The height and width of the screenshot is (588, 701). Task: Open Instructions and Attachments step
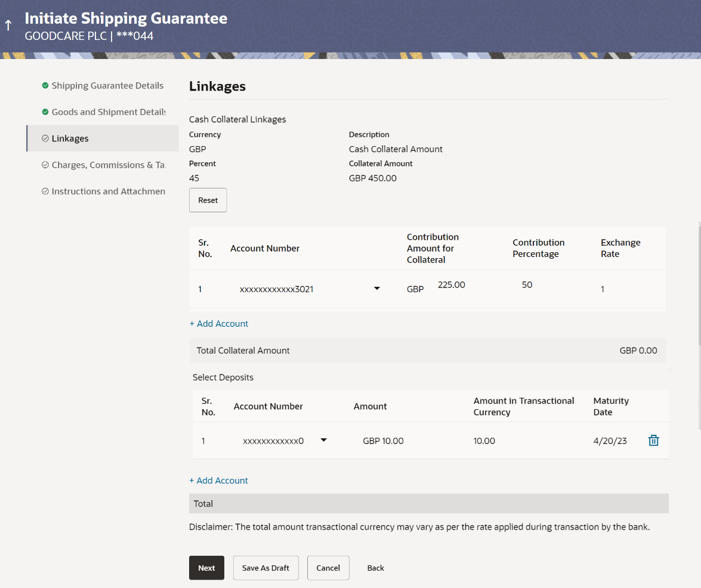click(x=109, y=191)
